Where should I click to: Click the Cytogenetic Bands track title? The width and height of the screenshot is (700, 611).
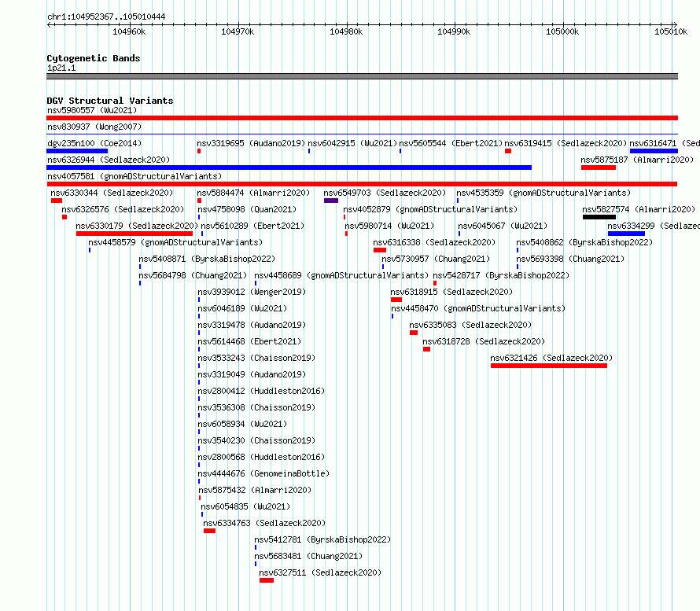94,58
